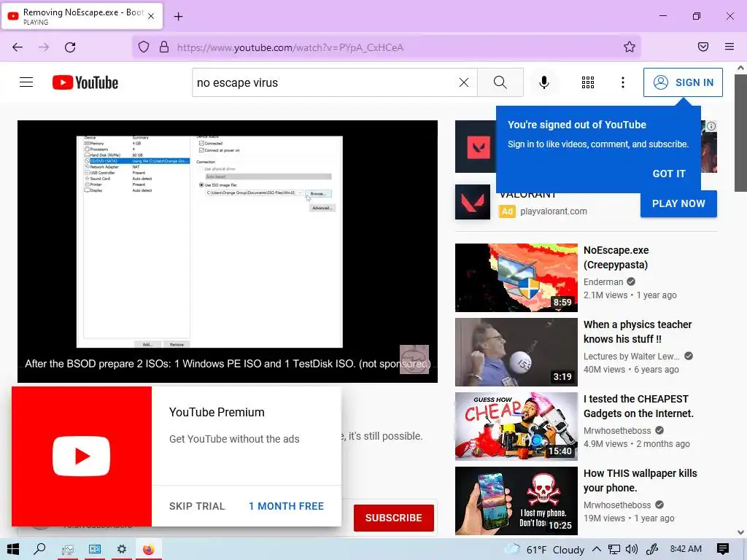The width and height of the screenshot is (747, 560).
Task: Open the CHEAPEST Gadgets video thumbnail
Action: [x=516, y=426]
